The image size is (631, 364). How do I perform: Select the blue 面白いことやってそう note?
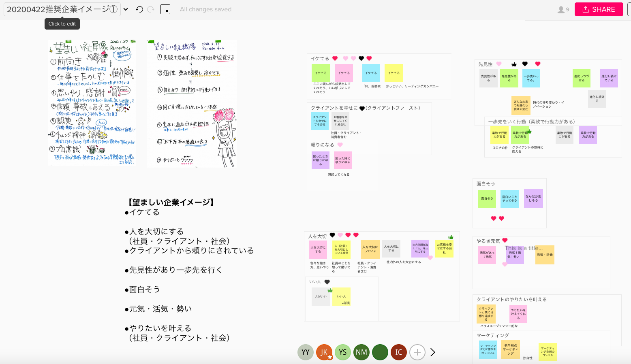click(509, 199)
